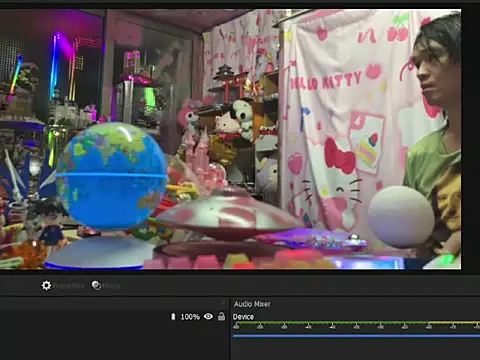Open source Properties via the gear icon
This screenshot has width=480, height=360.
tap(46, 285)
